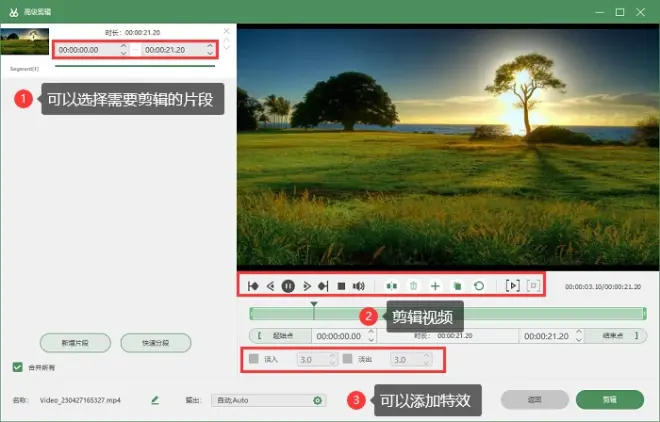
Task: Click the green 剪辑 button
Action: tap(610, 400)
